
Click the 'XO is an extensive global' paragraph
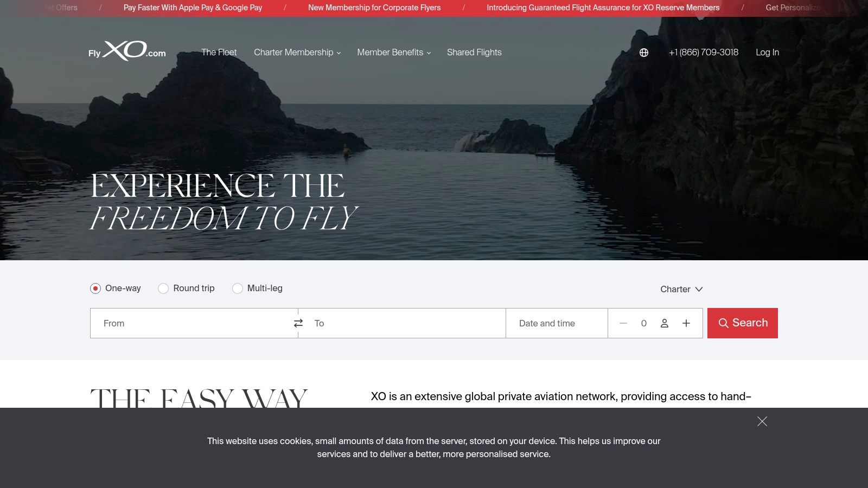pyautogui.click(x=561, y=396)
